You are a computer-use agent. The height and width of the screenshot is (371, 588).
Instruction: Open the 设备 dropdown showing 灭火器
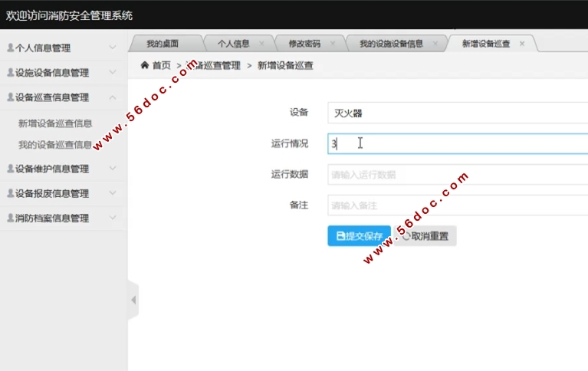458,113
